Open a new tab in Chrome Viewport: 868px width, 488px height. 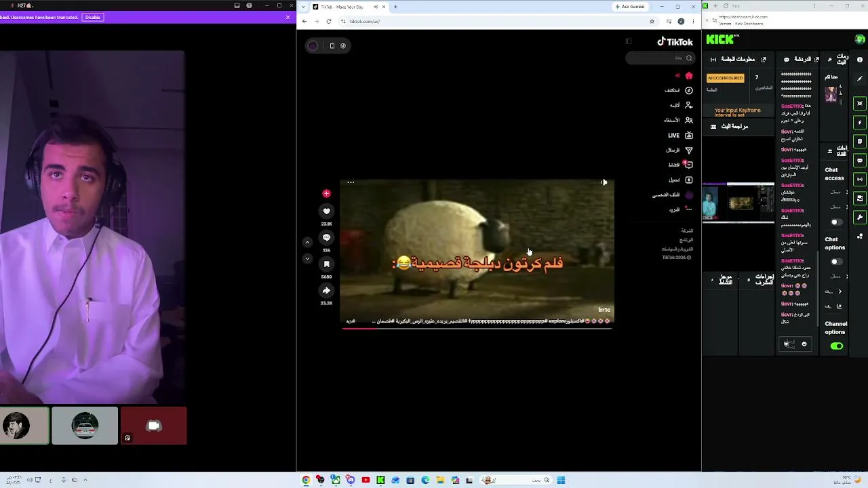(x=395, y=7)
